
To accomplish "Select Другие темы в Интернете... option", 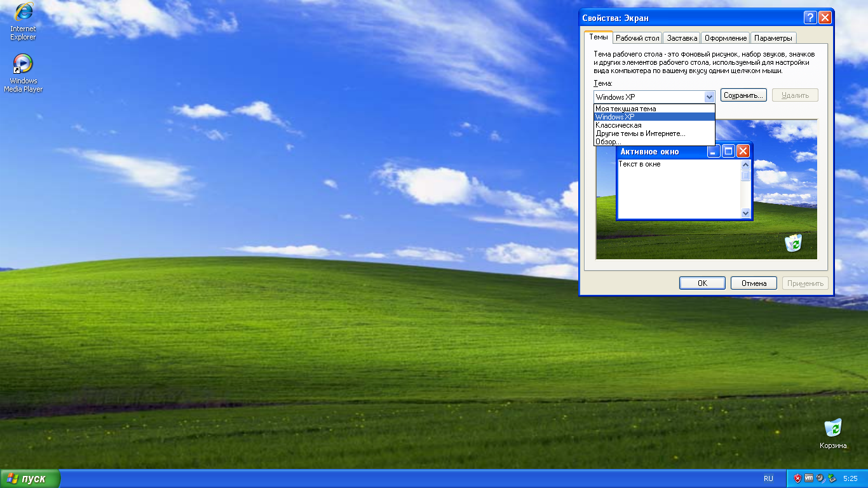I will 654,133.
